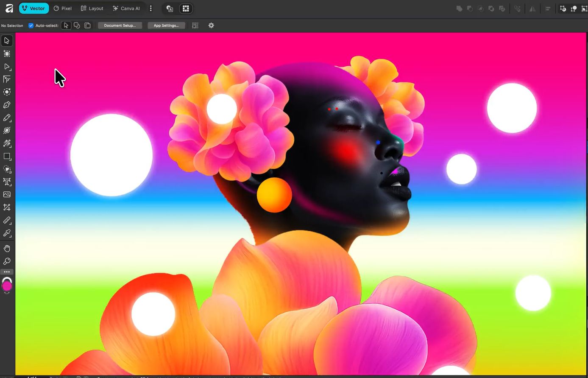Open the App Settings button
Image resolution: width=588 pixels, height=378 pixels.
[x=166, y=25]
